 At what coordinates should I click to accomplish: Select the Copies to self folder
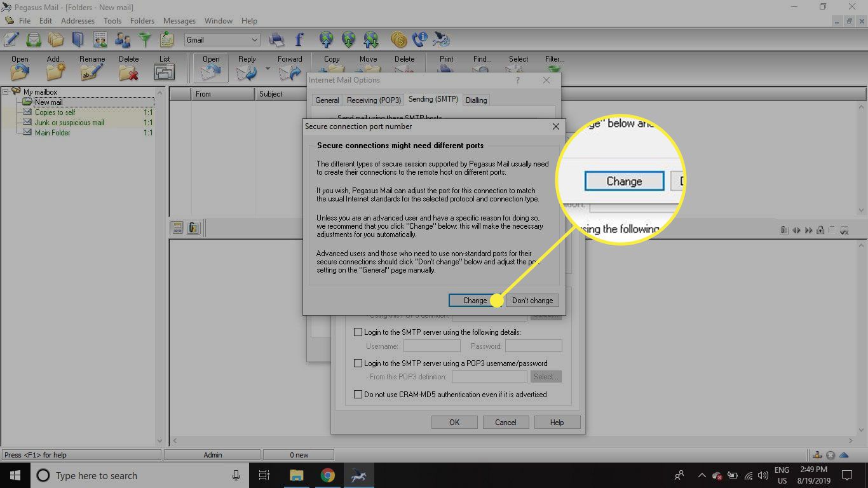(55, 112)
